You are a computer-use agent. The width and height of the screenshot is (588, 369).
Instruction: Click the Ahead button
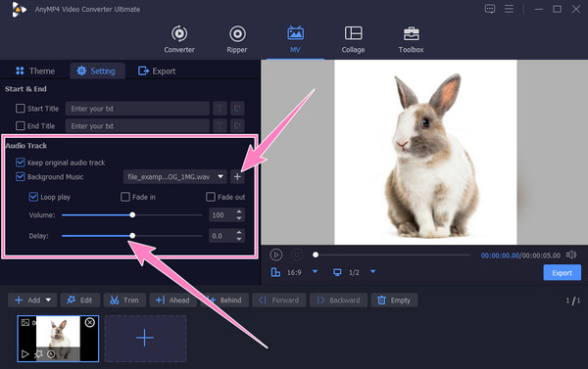[x=172, y=300]
